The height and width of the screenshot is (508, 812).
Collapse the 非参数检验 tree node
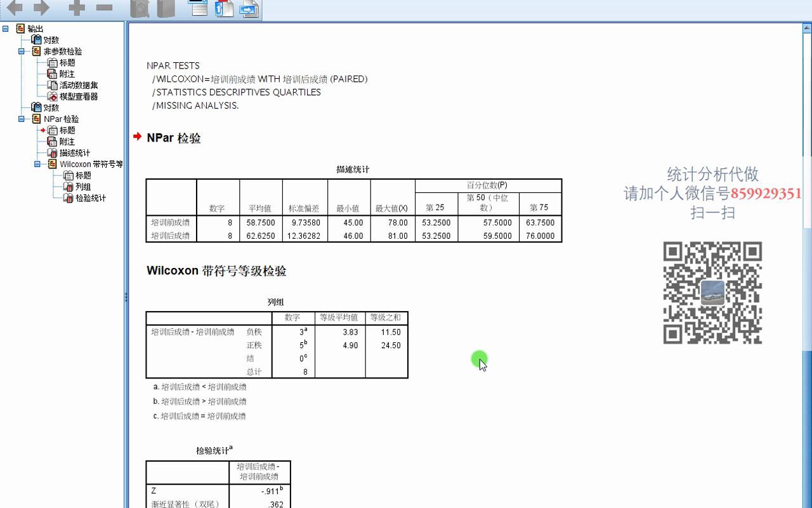tap(22, 51)
